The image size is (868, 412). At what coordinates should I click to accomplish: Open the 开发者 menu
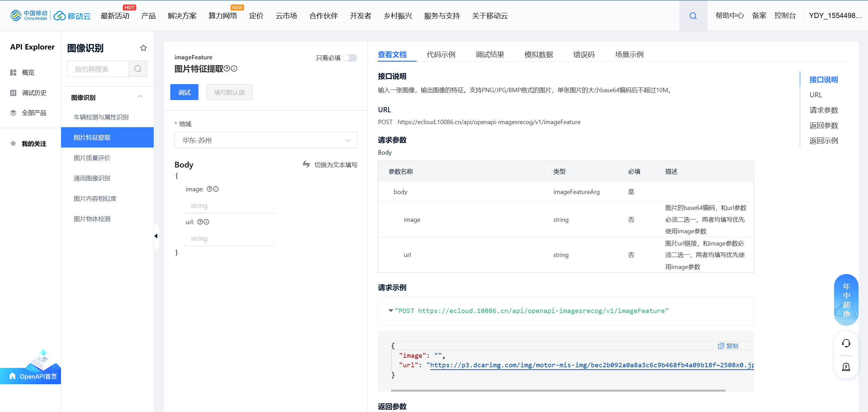pos(361,16)
